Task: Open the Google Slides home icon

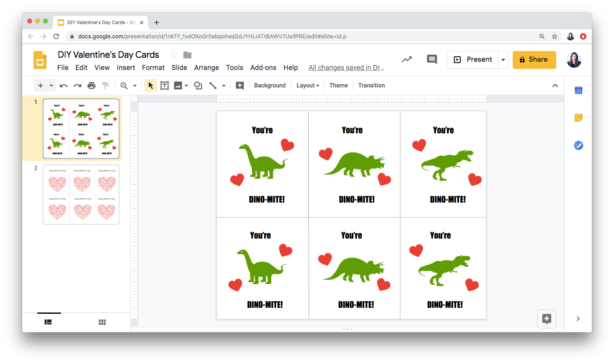Action: (x=40, y=60)
